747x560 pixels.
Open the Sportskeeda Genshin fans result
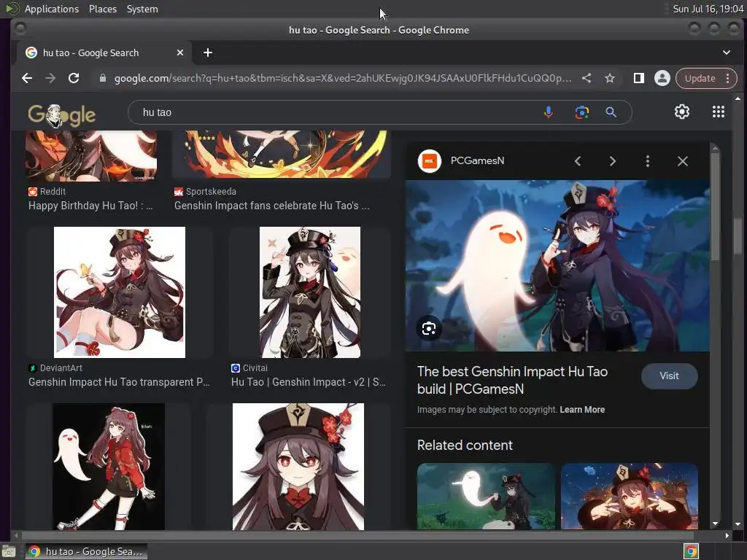tap(271, 206)
